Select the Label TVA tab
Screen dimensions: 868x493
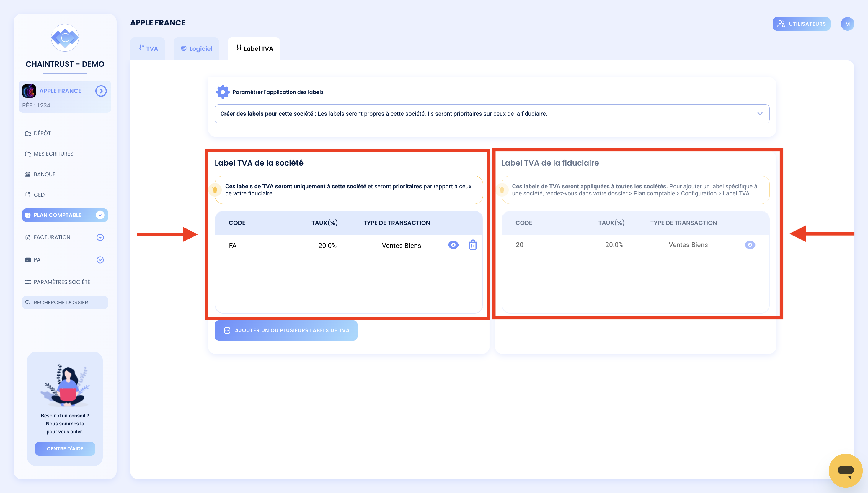click(254, 49)
